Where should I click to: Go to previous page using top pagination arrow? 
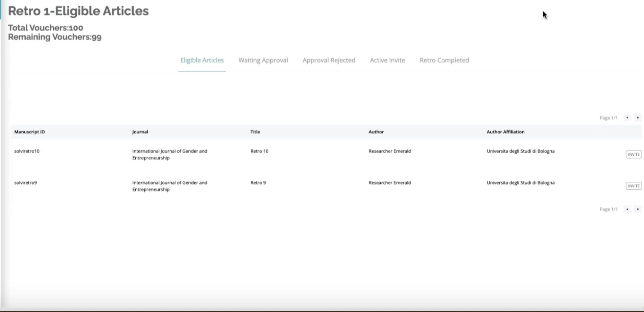coord(627,118)
